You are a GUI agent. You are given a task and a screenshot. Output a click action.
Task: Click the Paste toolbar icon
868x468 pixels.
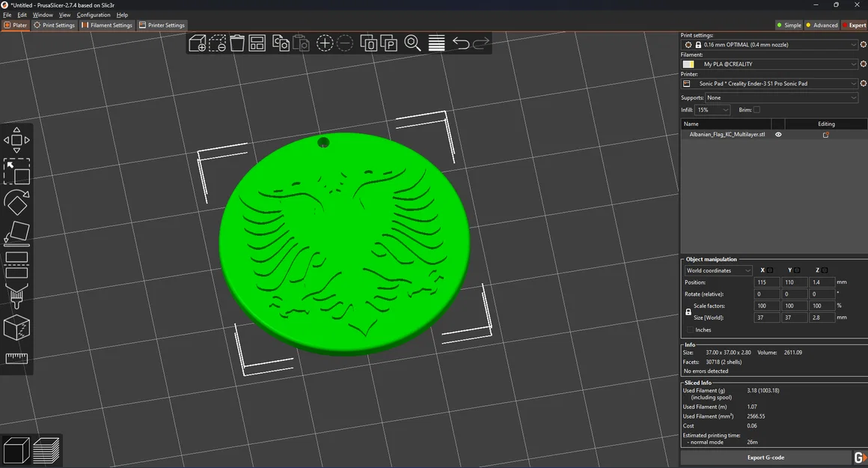tap(301, 43)
